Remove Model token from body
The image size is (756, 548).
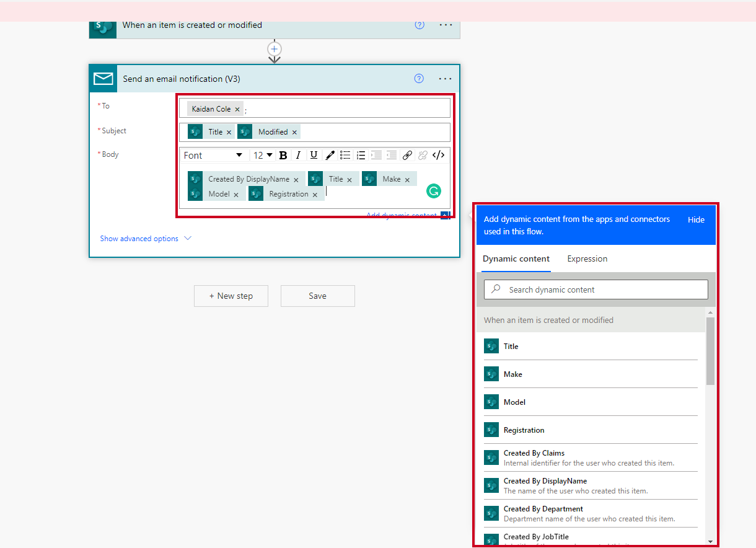[236, 195]
